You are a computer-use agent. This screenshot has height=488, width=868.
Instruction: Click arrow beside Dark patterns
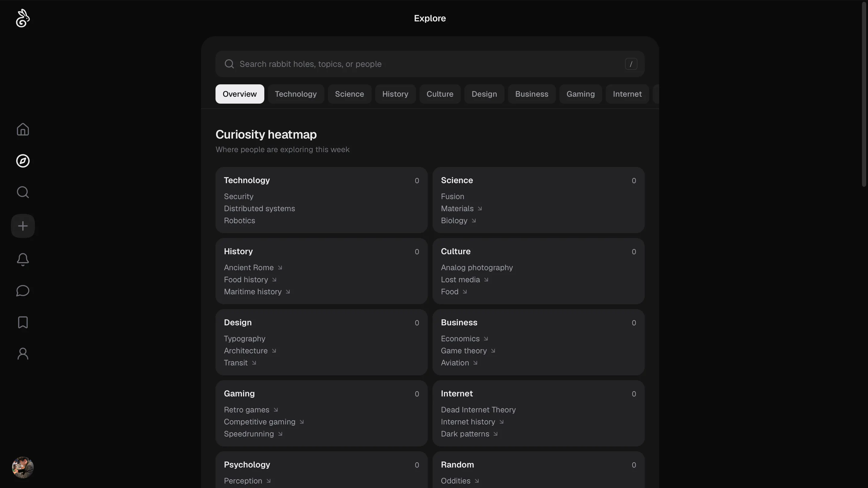(495, 434)
